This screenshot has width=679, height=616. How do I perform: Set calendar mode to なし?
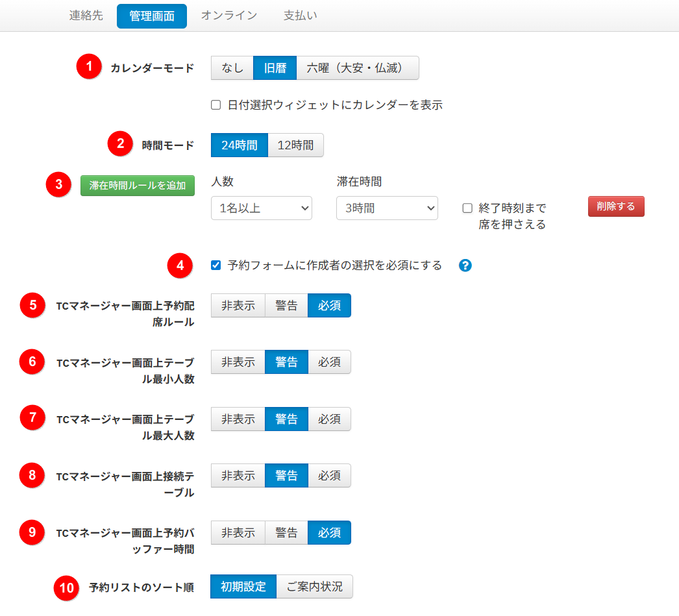pos(232,68)
